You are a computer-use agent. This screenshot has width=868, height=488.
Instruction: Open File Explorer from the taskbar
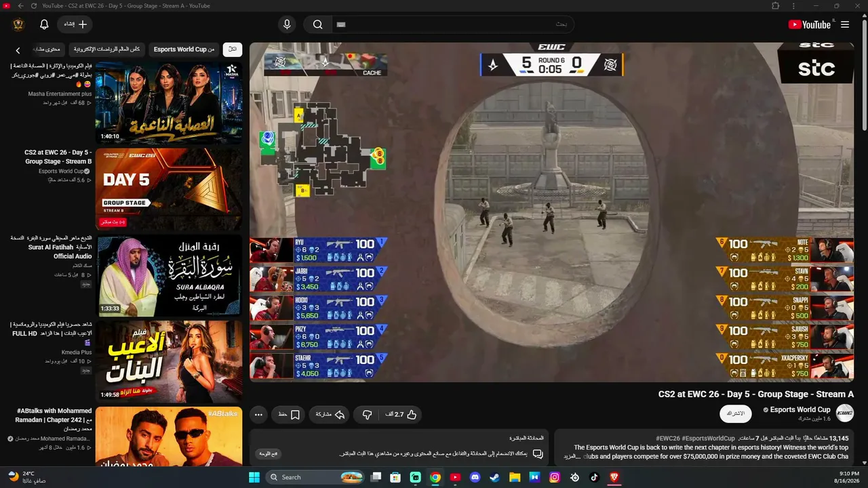[x=515, y=477]
